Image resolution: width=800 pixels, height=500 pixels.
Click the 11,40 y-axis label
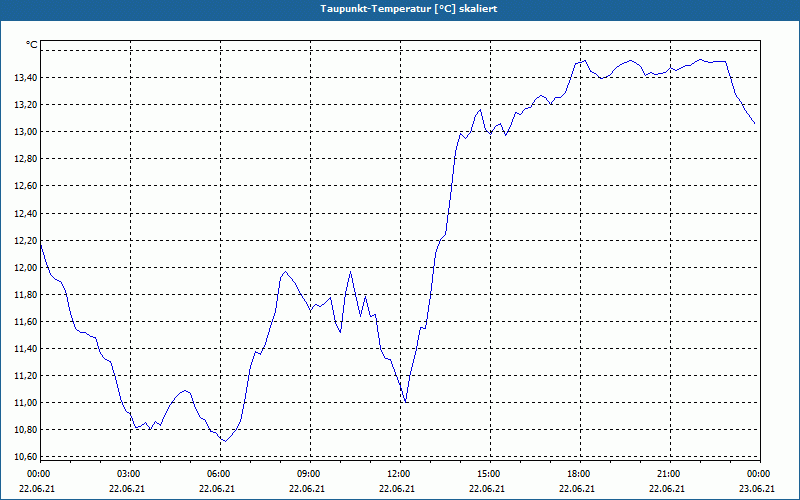25,348
